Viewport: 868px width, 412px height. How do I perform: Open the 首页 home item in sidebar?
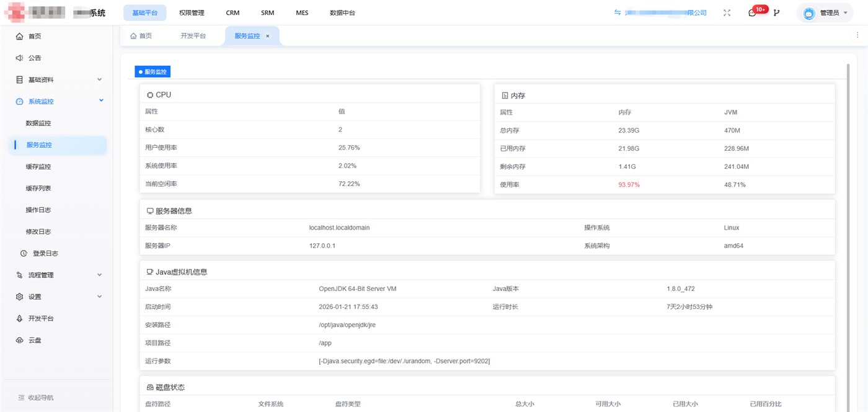(35, 37)
